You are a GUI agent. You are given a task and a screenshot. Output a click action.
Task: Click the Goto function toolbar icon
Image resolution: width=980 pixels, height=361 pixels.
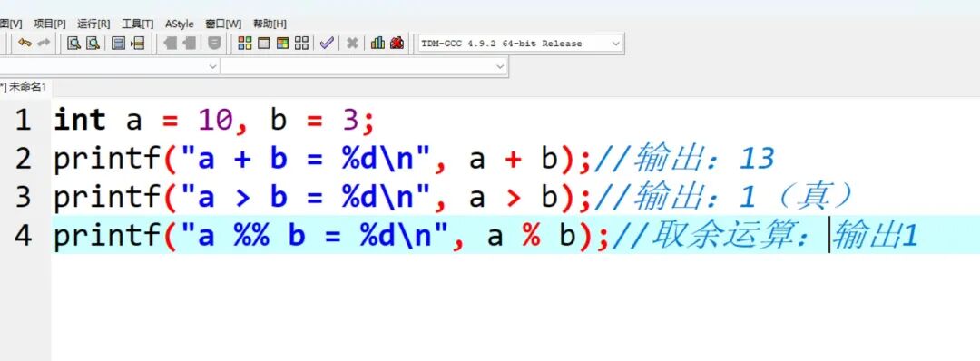pyautogui.click(x=118, y=44)
